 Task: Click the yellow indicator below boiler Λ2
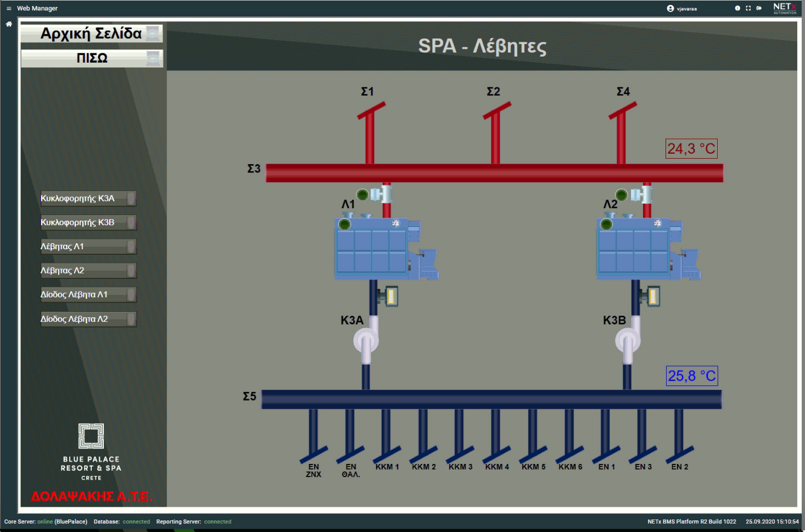(652, 296)
